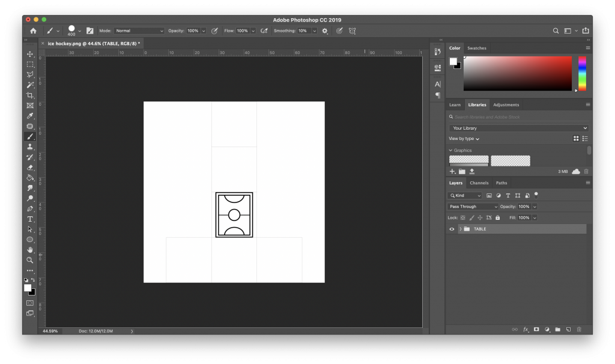Open the Pass Through blend mode dropdown
The width and height of the screenshot is (615, 364).
(x=473, y=207)
